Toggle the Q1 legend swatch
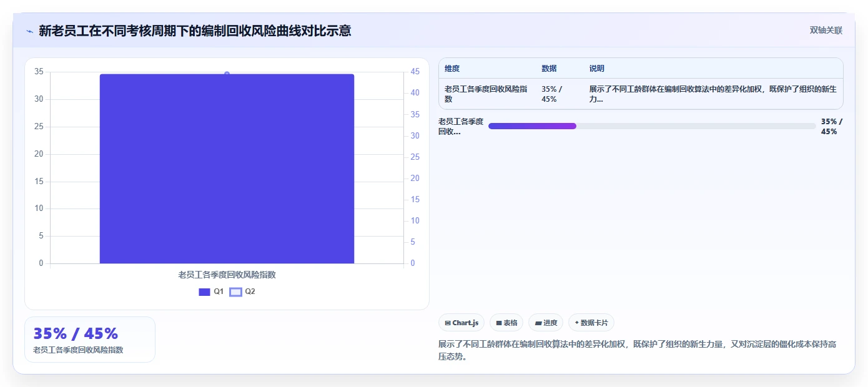This screenshot has width=868, height=387. (x=204, y=292)
